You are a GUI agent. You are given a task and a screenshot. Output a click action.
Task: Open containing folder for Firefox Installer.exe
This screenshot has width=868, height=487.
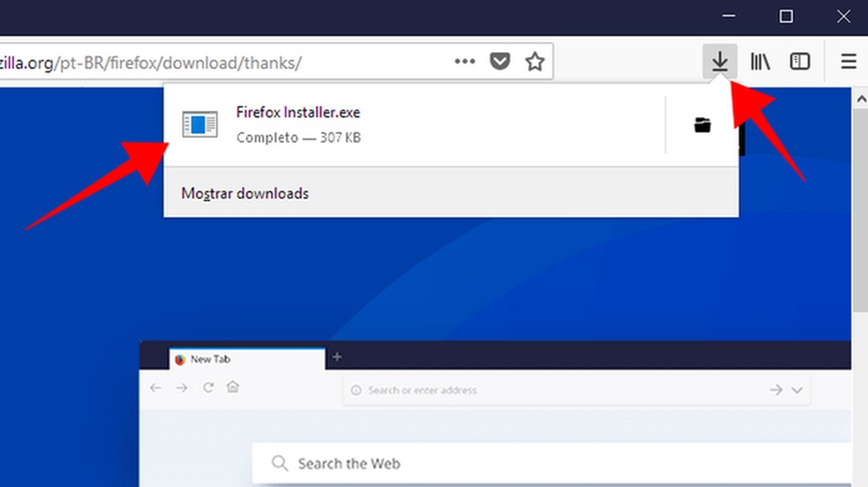702,125
